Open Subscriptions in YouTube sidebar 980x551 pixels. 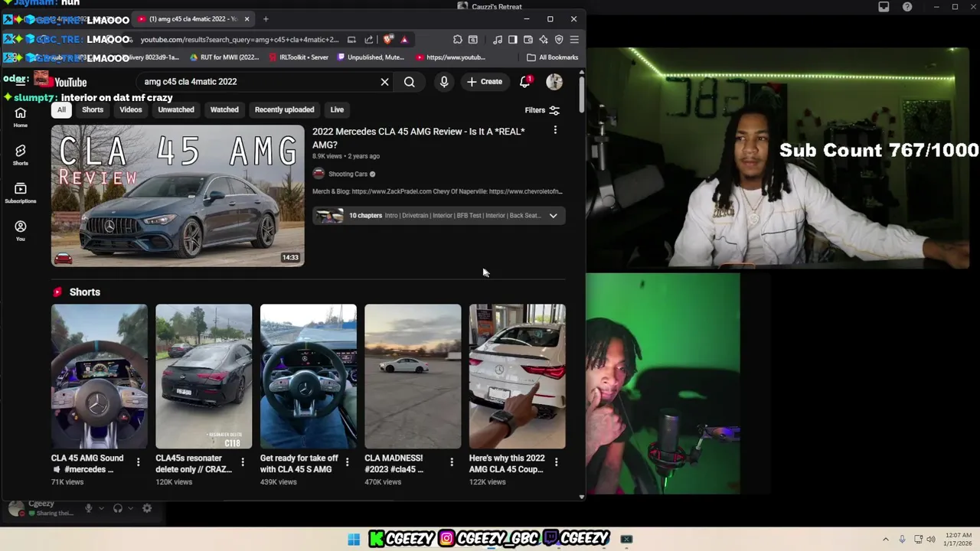pos(21,192)
